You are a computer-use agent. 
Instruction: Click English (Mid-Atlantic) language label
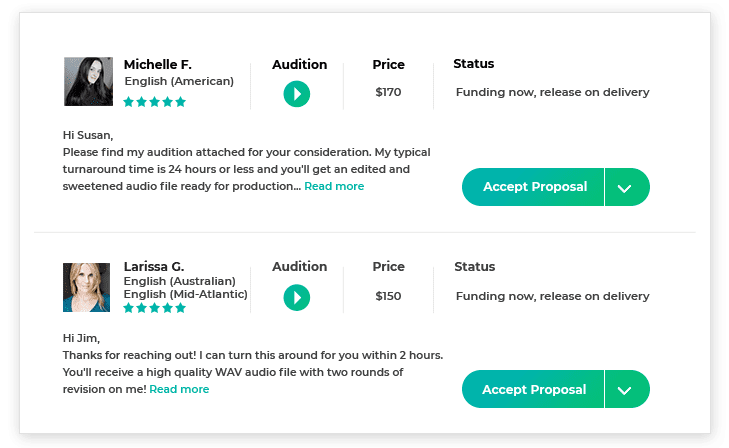tap(186, 294)
